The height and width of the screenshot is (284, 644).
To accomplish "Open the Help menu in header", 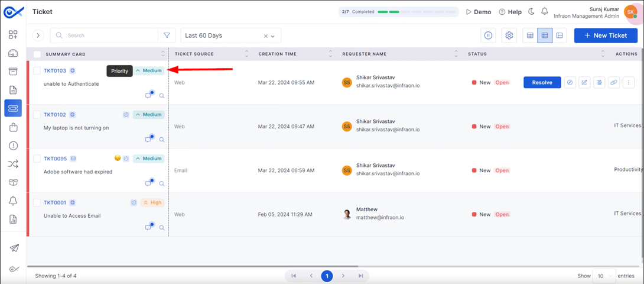I will (510, 12).
